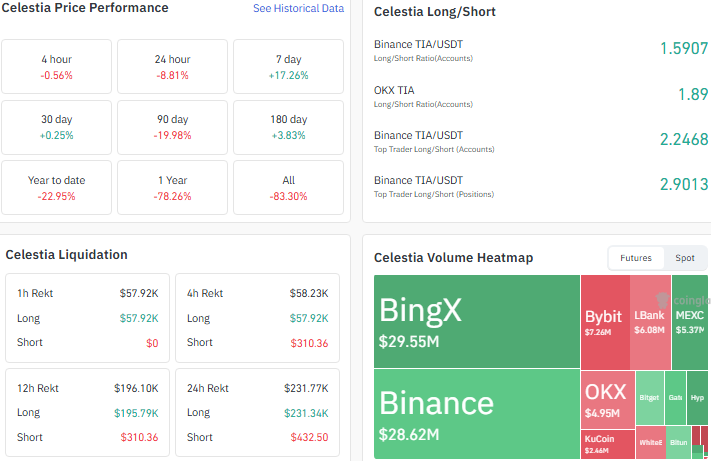Open the See Historical Data link
711x461 pixels.
(x=298, y=8)
